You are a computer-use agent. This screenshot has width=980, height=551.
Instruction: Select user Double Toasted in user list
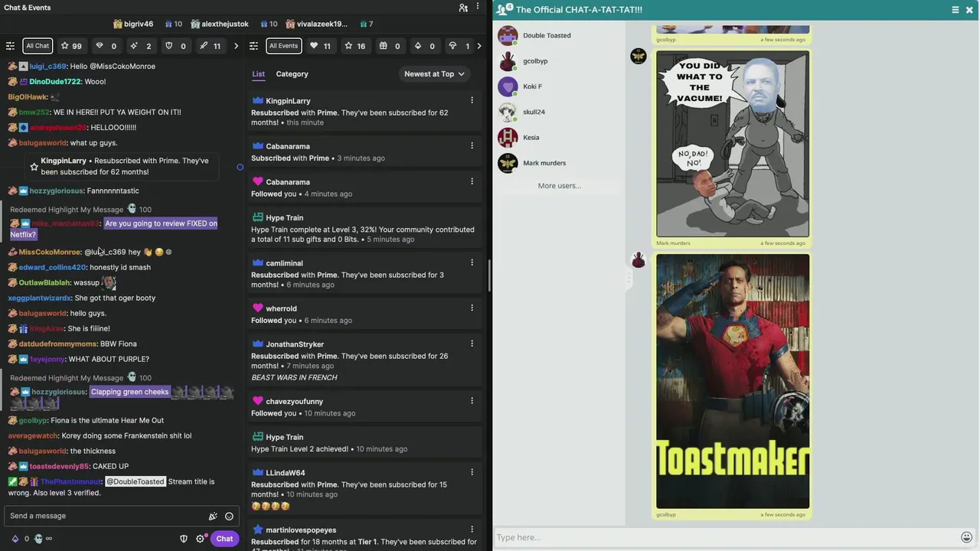(559, 35)
